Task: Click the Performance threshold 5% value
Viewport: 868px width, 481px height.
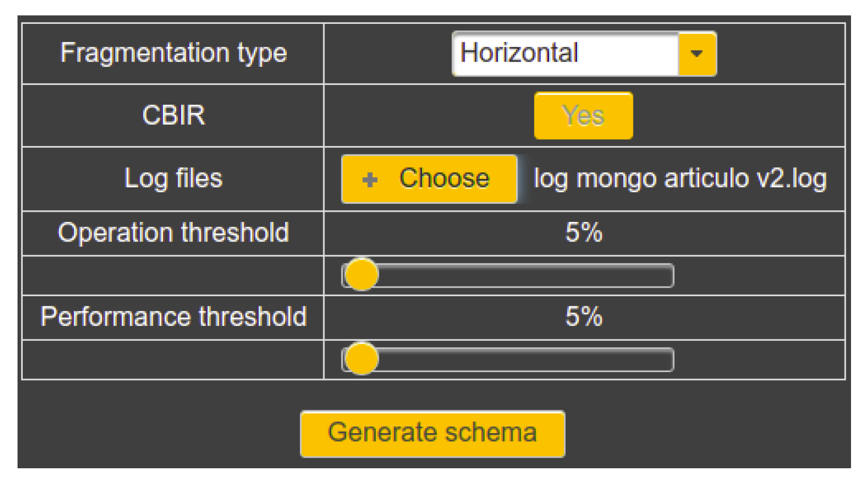Action: click(584, 316)
